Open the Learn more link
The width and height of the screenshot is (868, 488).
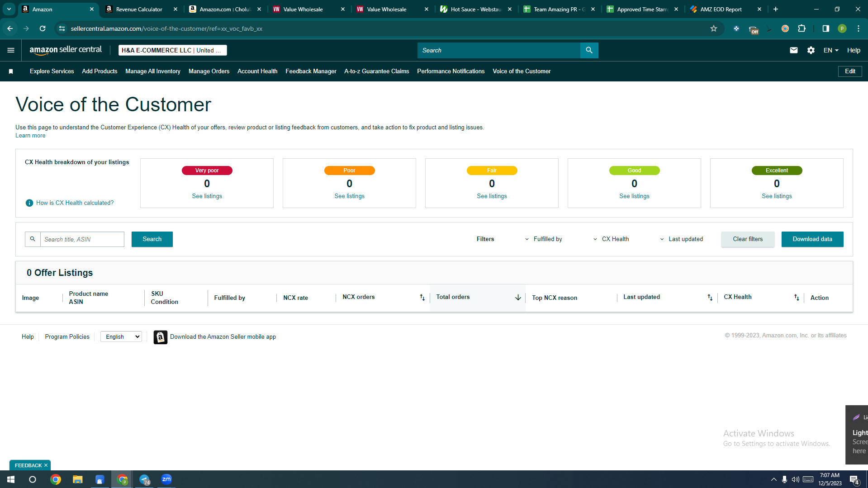(30, 136)
